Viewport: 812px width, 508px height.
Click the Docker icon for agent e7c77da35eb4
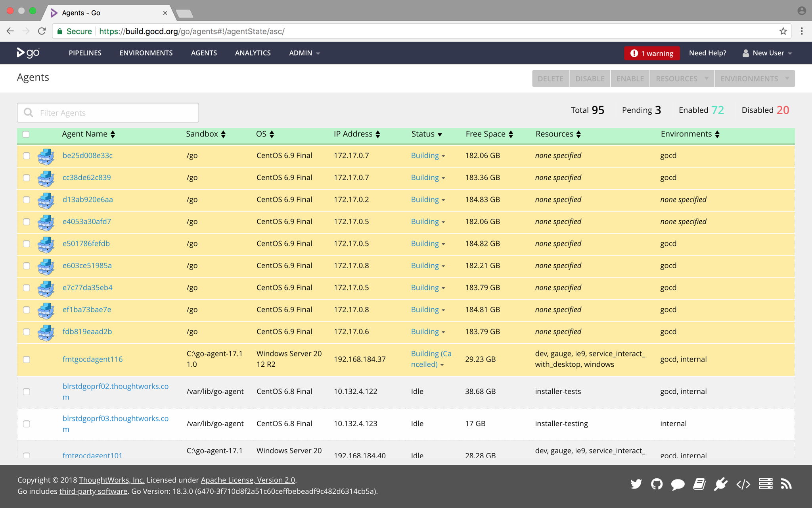click(x=46, y=288)
